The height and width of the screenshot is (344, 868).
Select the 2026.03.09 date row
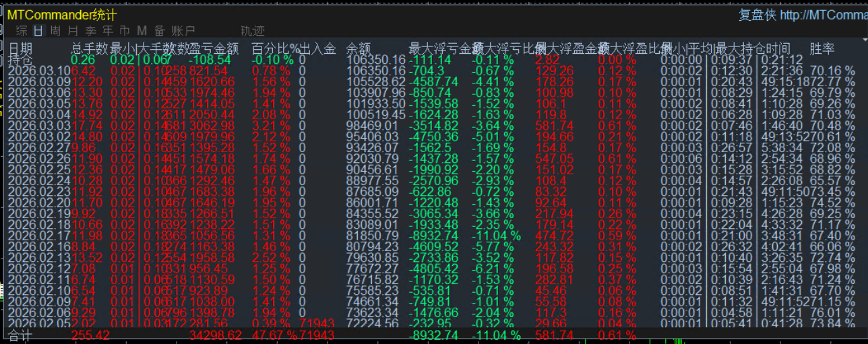[x=39, y=81]
